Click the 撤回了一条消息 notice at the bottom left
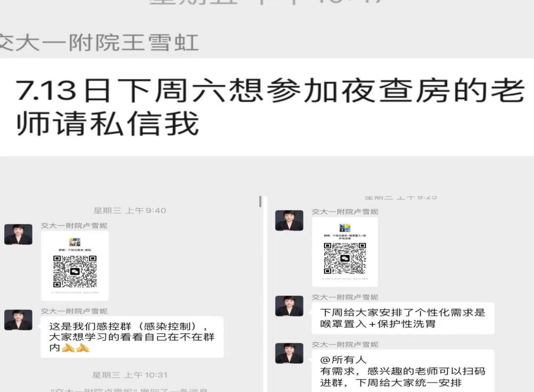 [x=127, y=389]
